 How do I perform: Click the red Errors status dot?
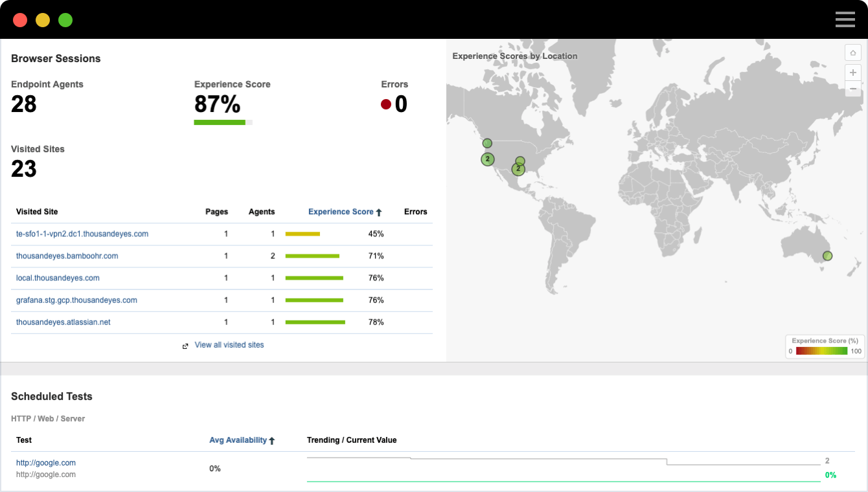[x=386, y=104]
